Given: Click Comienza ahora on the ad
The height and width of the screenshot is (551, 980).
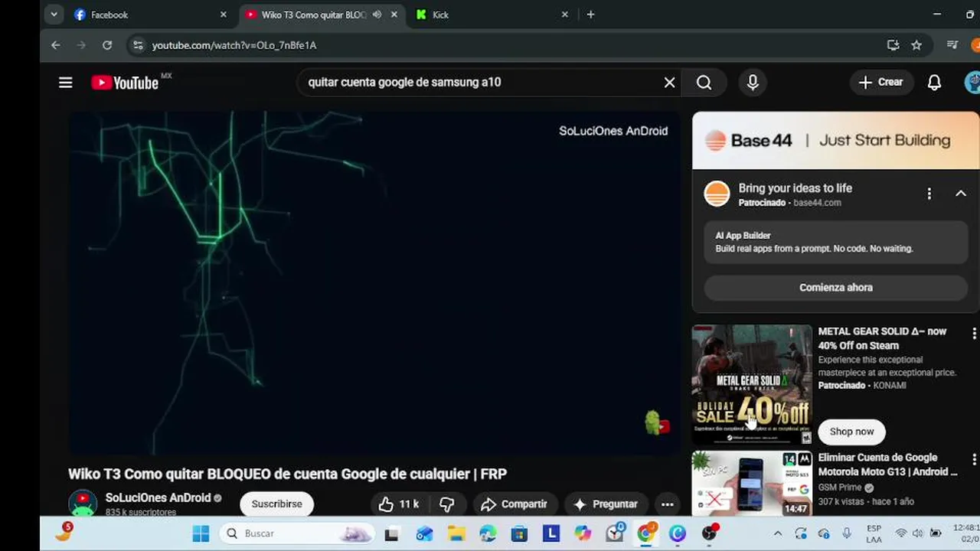Looking at the screenshot, I should click(x=836, y=288).
